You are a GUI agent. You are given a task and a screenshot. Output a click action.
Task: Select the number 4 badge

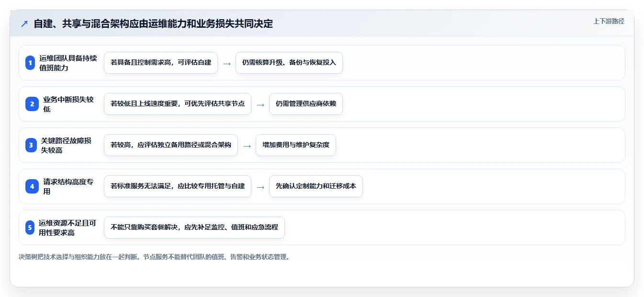(32, 186)
